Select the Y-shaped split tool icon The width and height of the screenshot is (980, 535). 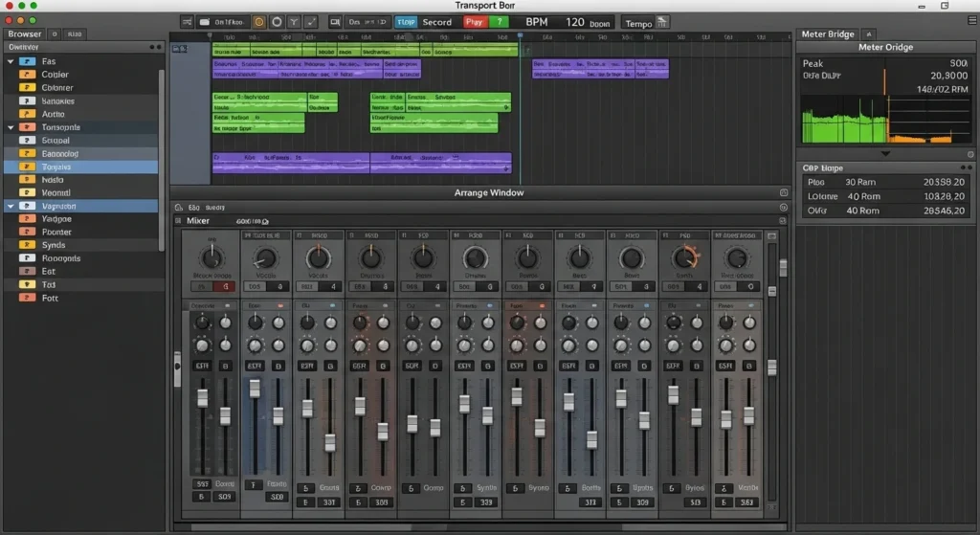click(294, 22)
